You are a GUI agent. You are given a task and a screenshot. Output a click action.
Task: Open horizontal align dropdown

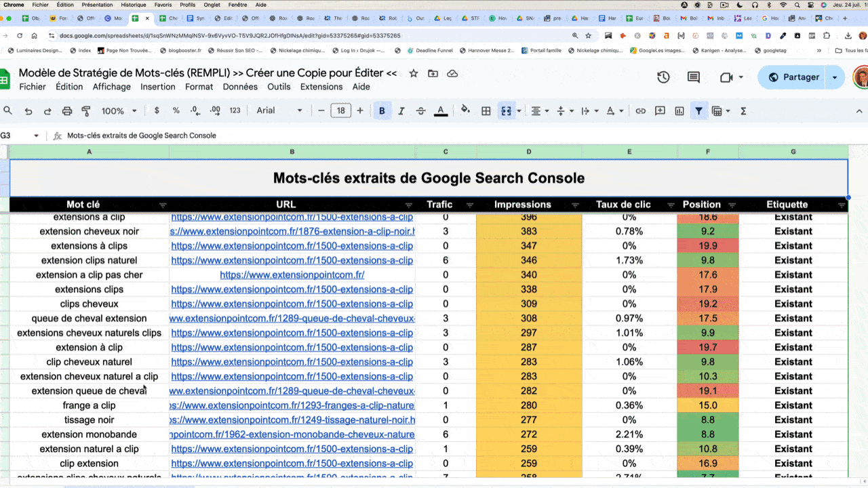coord(539,110)
